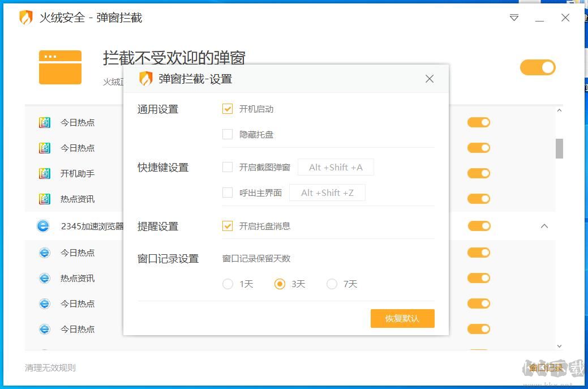Click the 2345加速浏览器 browser icon

pyautogui.click(x=44, y=225)
